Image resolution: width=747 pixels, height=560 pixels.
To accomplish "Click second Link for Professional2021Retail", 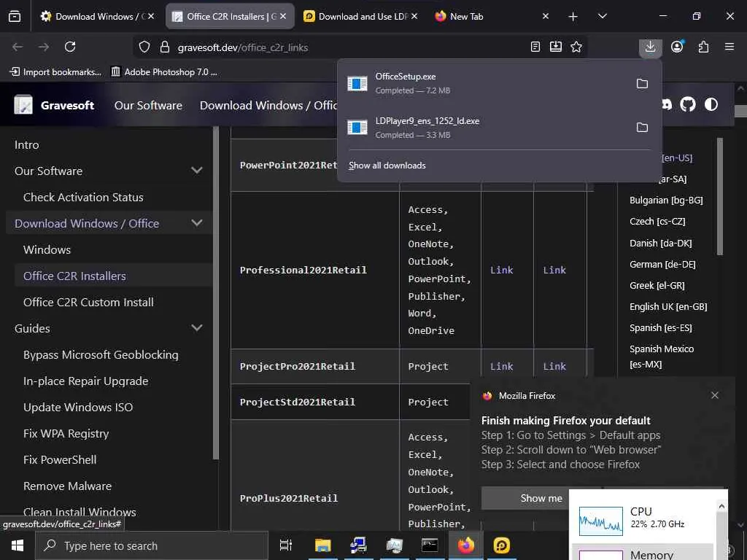I will point(554,270).
